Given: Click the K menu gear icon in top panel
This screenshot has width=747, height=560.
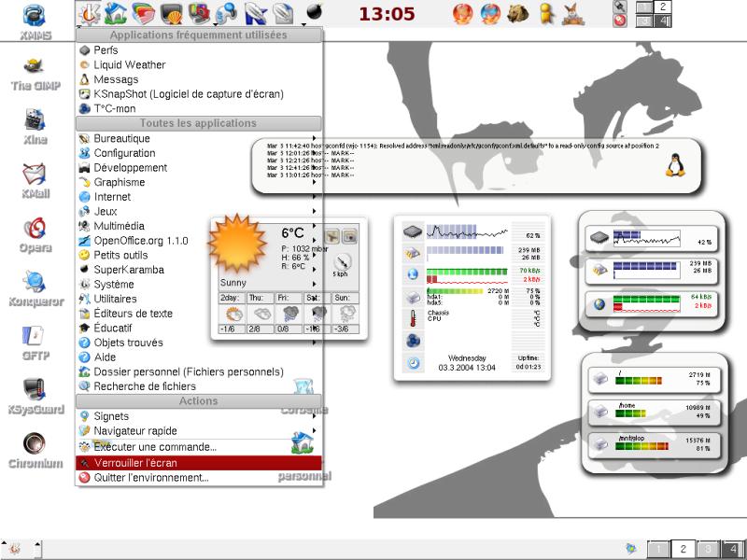Looking at the screenshot, I should [89, 13].
